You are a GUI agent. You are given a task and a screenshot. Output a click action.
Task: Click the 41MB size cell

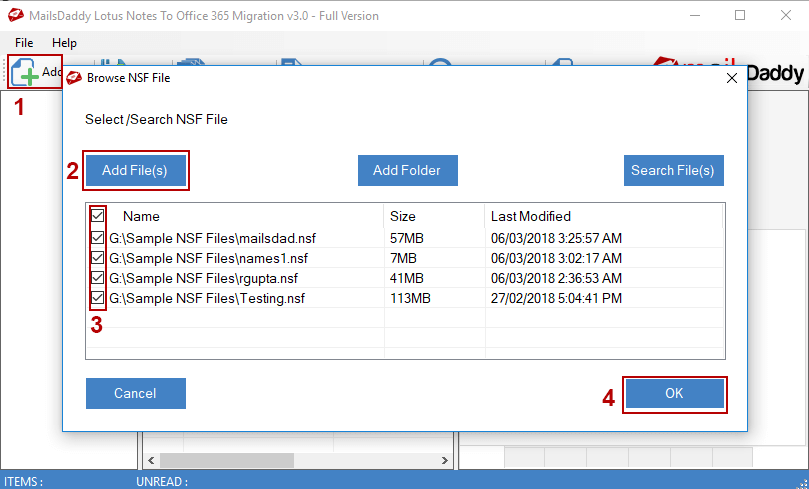(407, 278)
